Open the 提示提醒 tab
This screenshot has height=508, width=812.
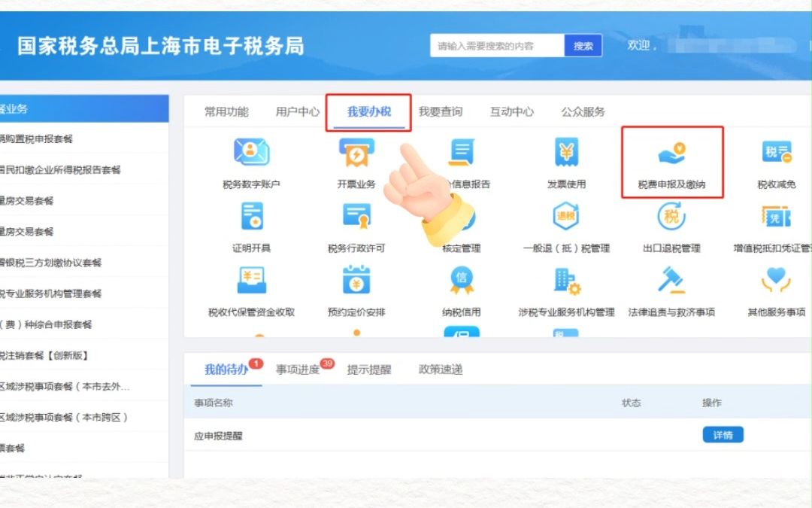coord(368,370)
